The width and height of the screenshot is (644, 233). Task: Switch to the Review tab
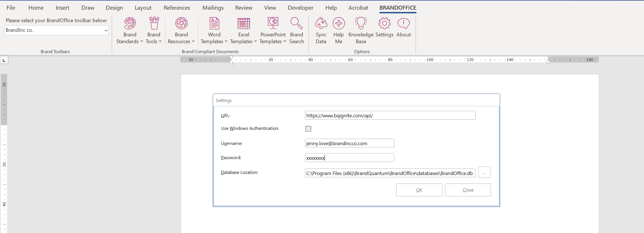[x=244, y=8]
